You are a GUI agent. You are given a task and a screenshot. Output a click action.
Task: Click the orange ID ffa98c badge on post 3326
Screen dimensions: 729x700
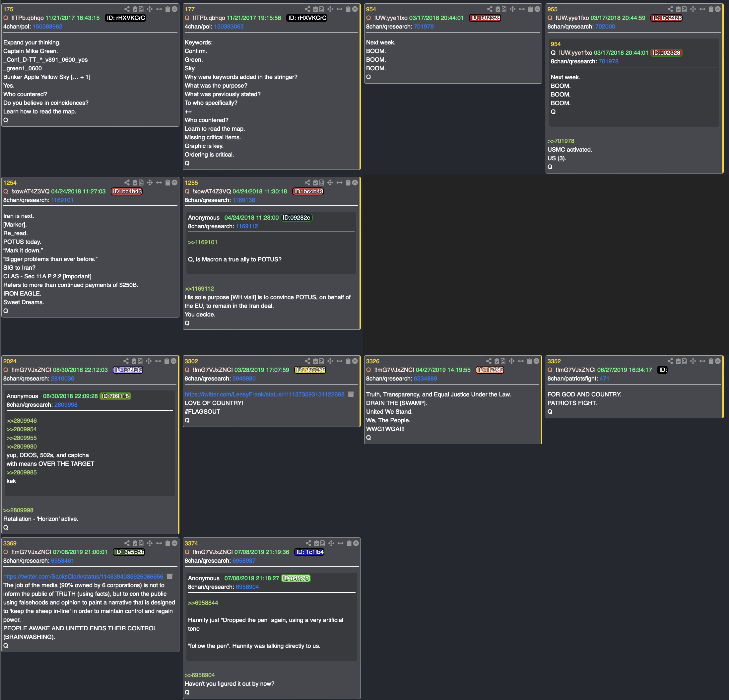[490, 370]
